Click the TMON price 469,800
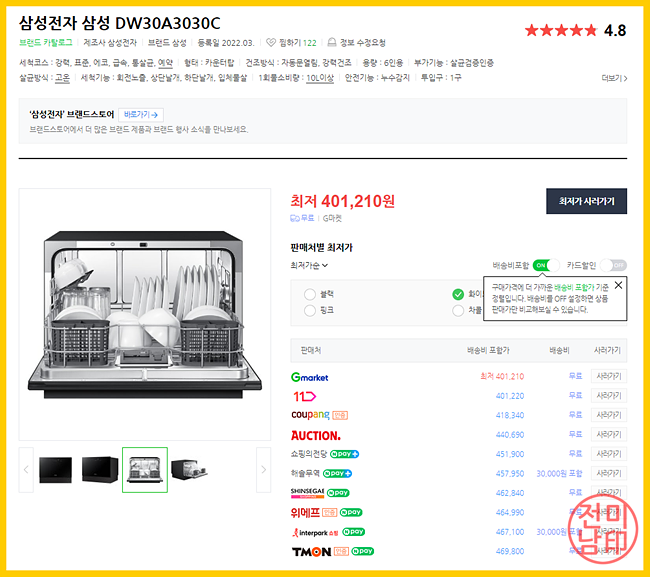Viewport: 650px width, 577px height. click(510, 551)
